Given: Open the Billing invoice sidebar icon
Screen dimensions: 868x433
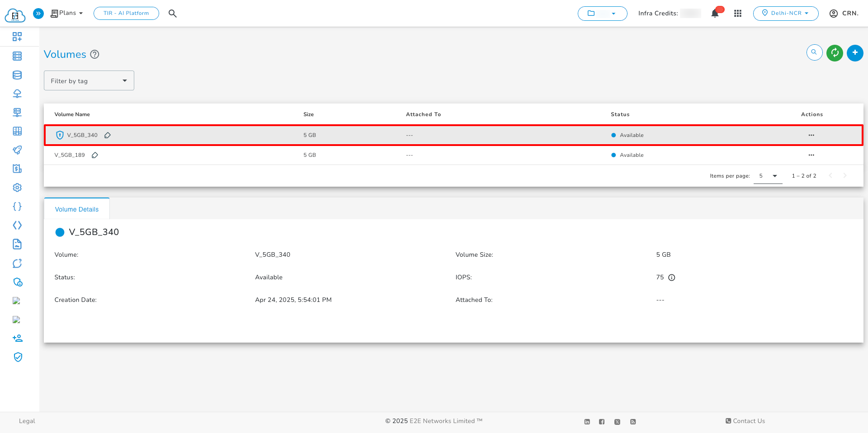Looking at the screenshot, I should [17, 168].
